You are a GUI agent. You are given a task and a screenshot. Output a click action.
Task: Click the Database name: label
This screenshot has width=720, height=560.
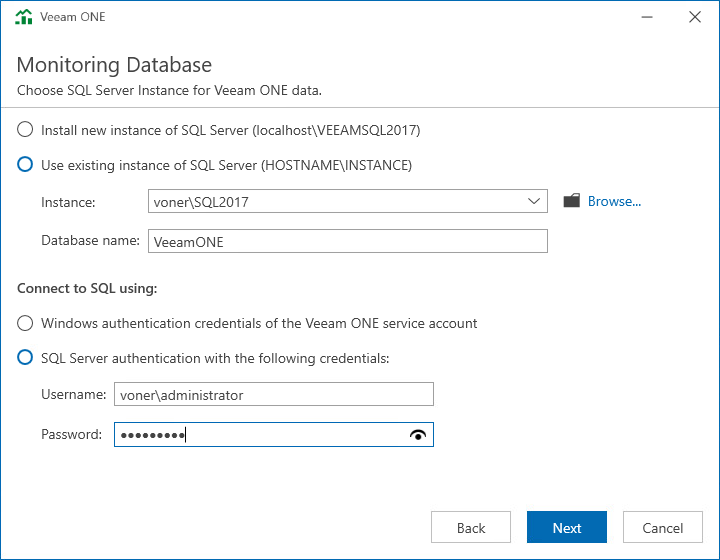[90, 241]
